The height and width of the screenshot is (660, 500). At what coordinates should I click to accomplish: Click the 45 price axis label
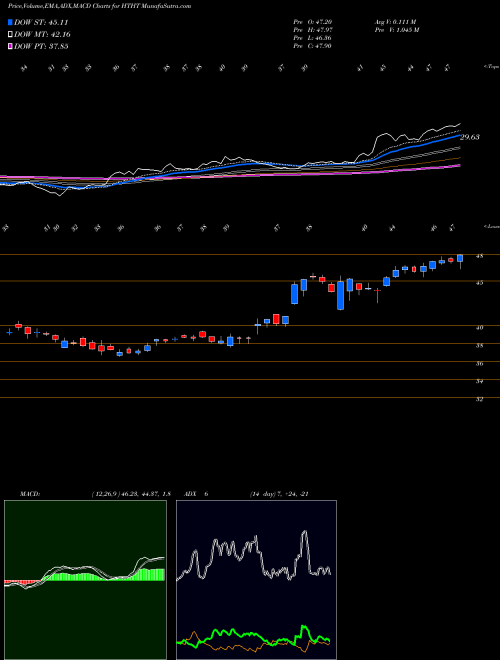[479, 283]
